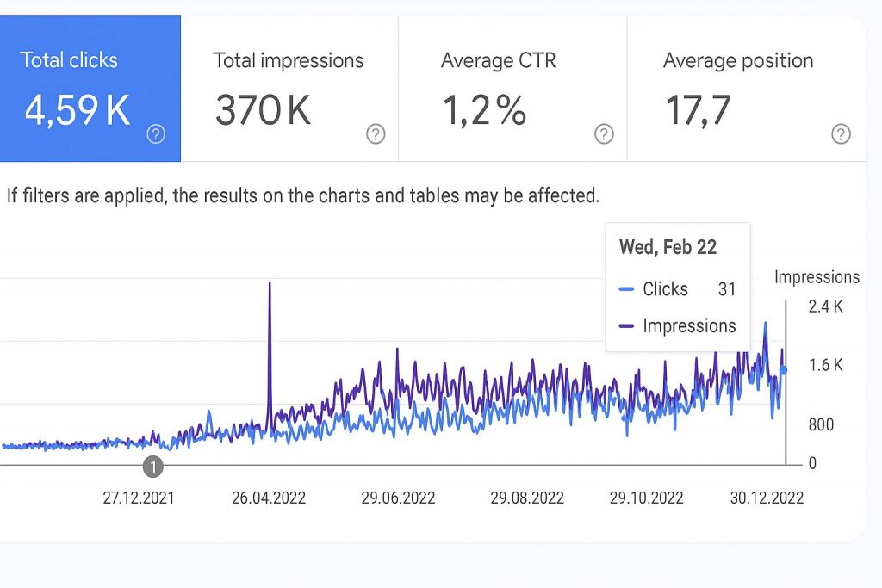Click the 27.12.2021 date axis label
Image resolution: width=882 pixels, height=588 pixels.
[x=140, y=498]
